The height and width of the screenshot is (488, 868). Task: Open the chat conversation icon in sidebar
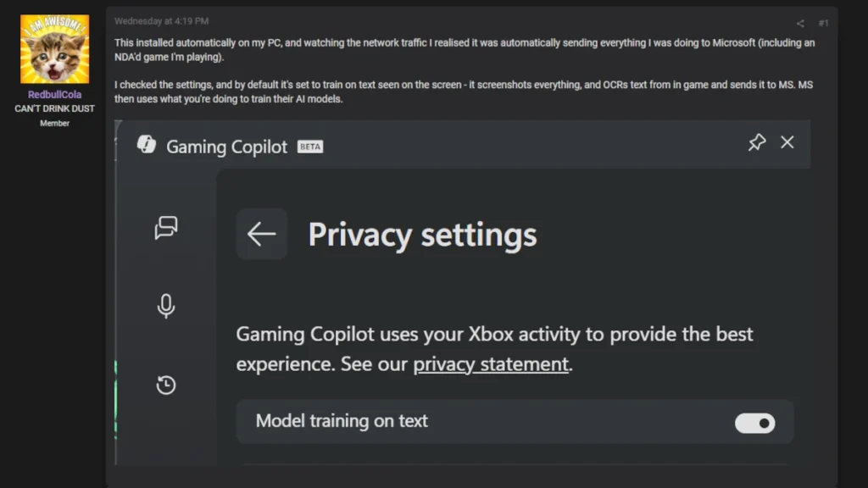(x=166, y=228)
